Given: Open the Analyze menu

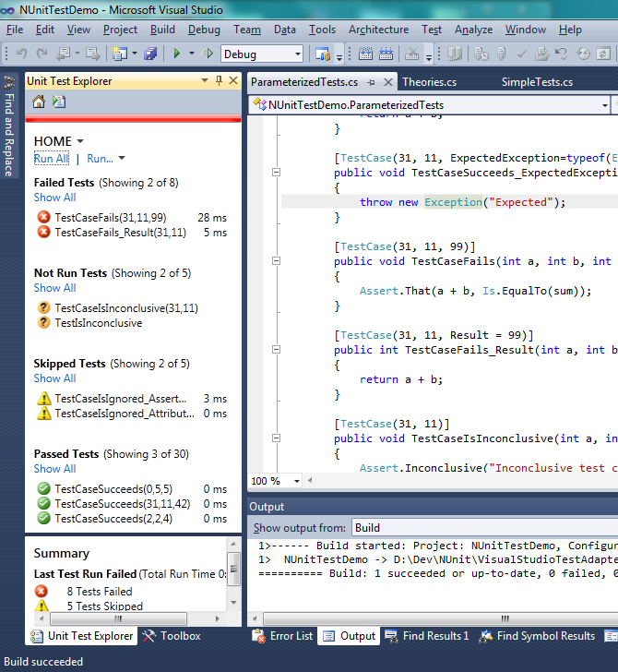Looking at the screenshot, I should click(473, 30).
